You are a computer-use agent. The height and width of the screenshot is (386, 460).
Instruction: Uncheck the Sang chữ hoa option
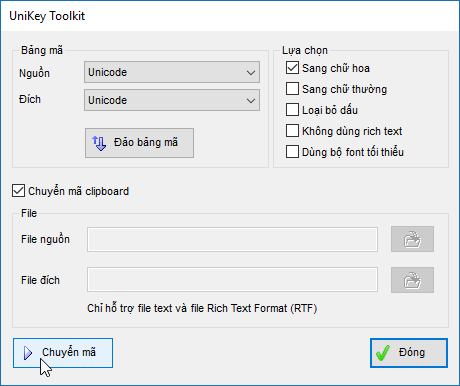pos(292,68)
